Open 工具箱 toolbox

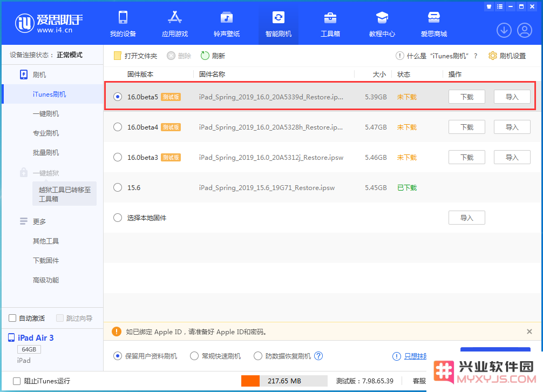[x=330, y=24]
